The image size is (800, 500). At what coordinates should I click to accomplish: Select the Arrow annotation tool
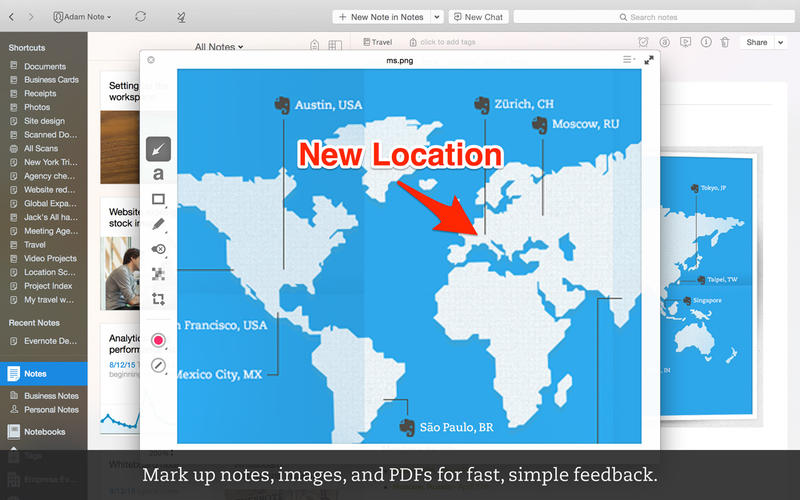click(x=158, y=150)
